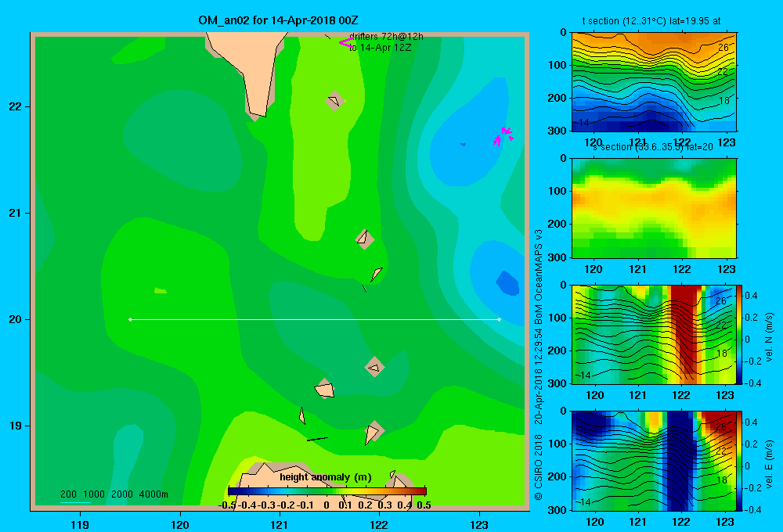Click longitude label 123 under the main map

point(479,524)
